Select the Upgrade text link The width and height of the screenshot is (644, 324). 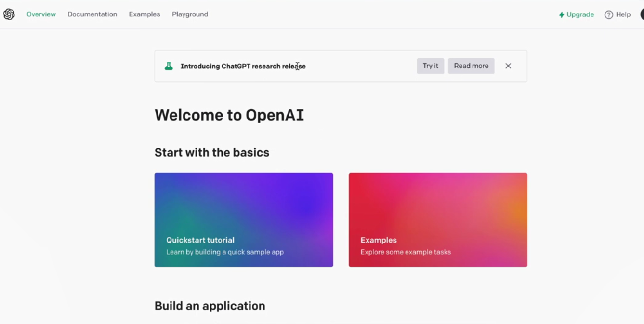(x=580, y=14)
